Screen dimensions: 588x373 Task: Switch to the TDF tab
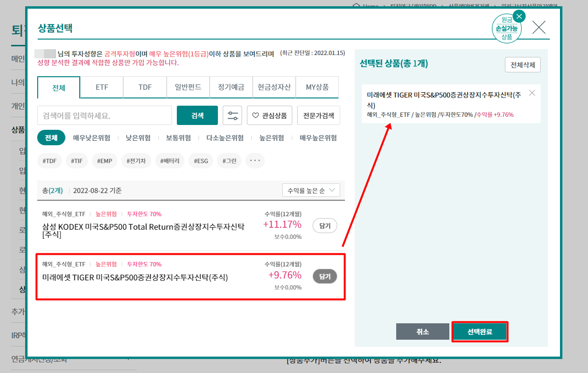click(x=145, y=87)
